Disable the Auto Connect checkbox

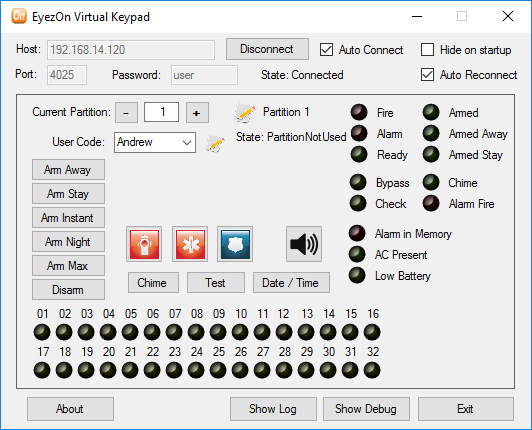326,50
